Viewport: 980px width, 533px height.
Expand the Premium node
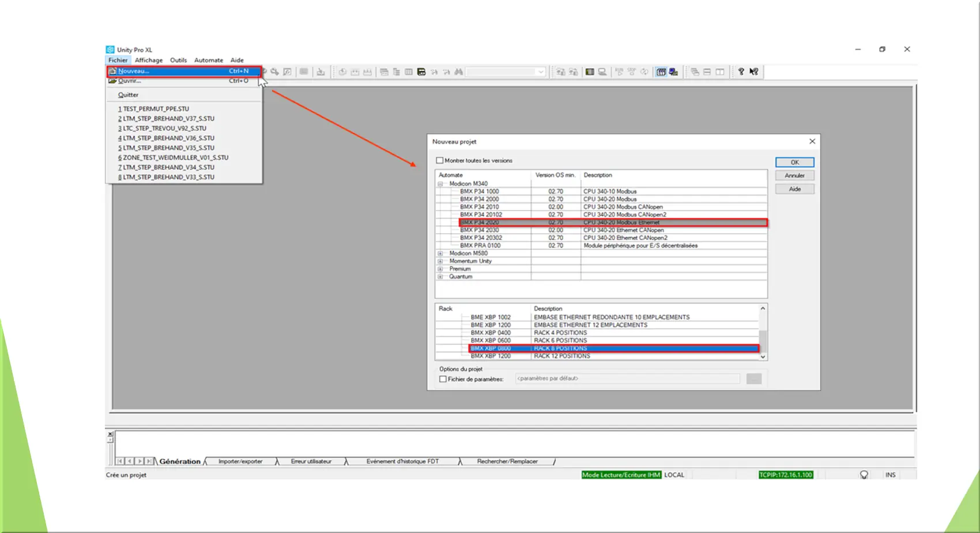[x=440, y=269]
